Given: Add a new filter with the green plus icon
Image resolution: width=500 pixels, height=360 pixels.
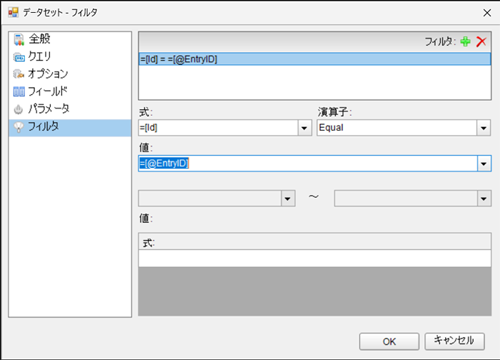Looking at the screenshot, I should (465, 42).
